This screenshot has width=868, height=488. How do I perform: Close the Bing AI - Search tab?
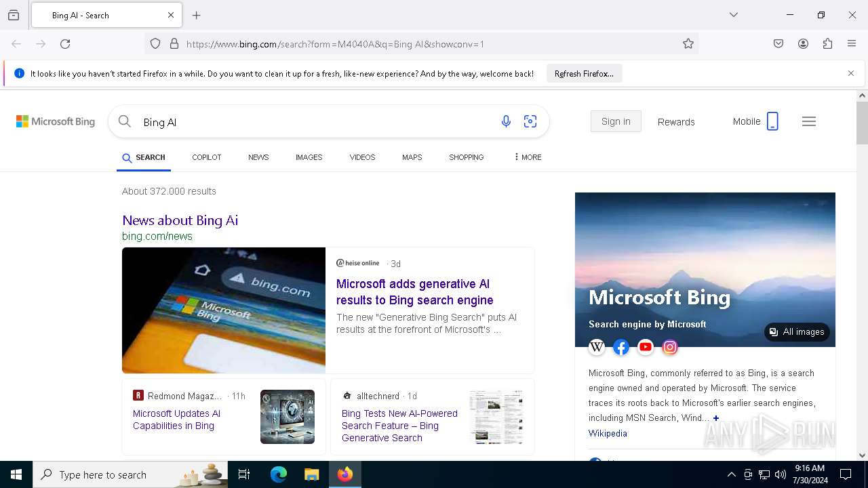pos(171,15)
